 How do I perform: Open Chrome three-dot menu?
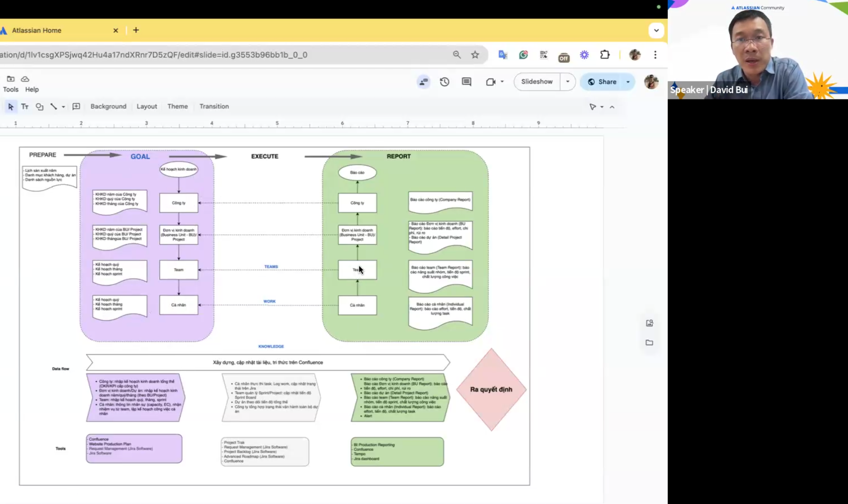click(x=655, y=55)
